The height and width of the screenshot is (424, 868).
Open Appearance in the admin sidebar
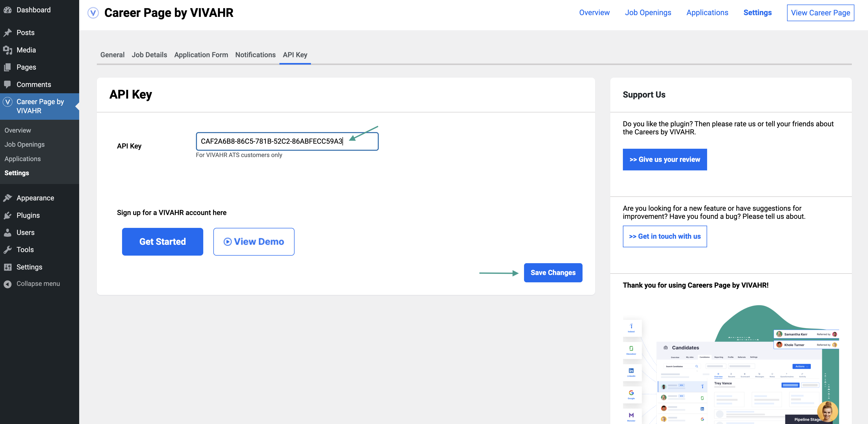pyautogui.click(x=35, y=198)
